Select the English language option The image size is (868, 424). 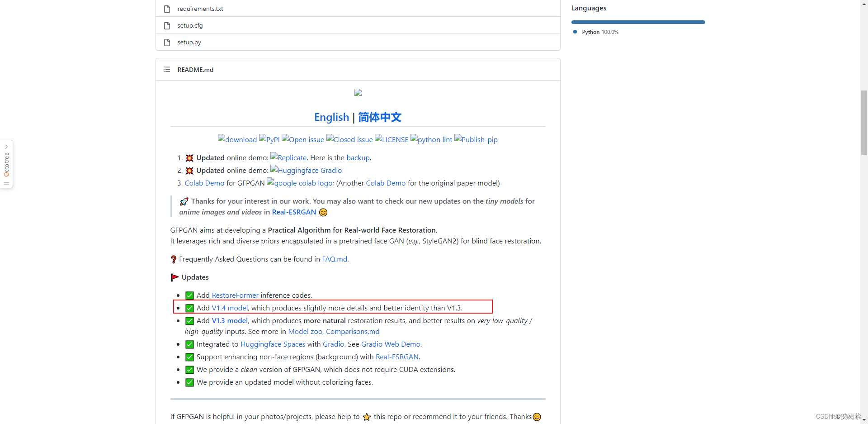331,117
